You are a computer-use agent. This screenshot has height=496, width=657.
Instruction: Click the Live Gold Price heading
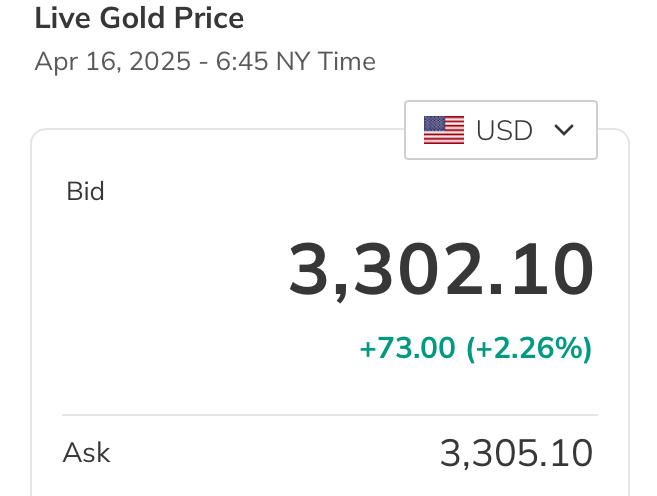pos(139,18)
